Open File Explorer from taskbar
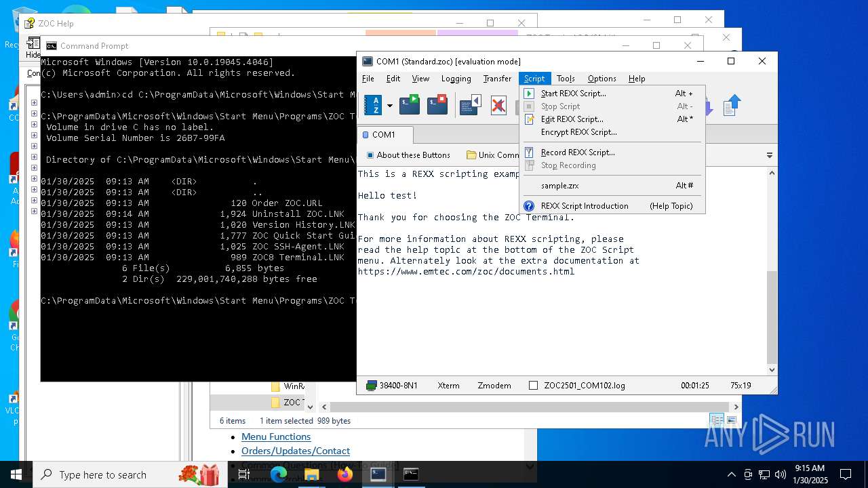The width and height of the screenshot is (868, 488). point(312,474)
